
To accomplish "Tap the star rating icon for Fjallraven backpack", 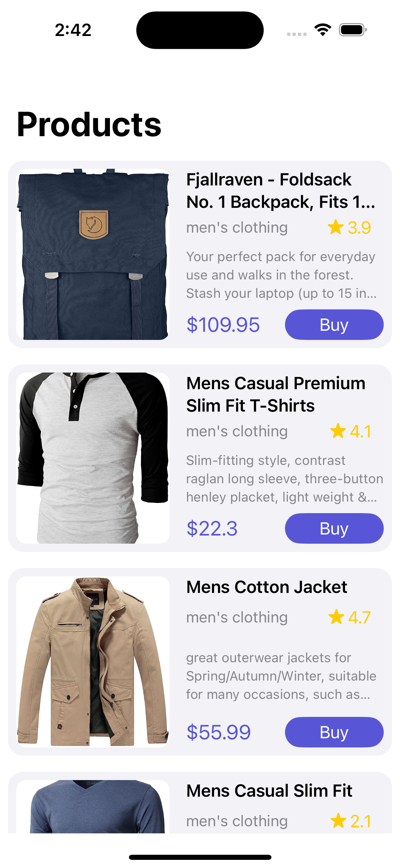I will coord(336,227).
